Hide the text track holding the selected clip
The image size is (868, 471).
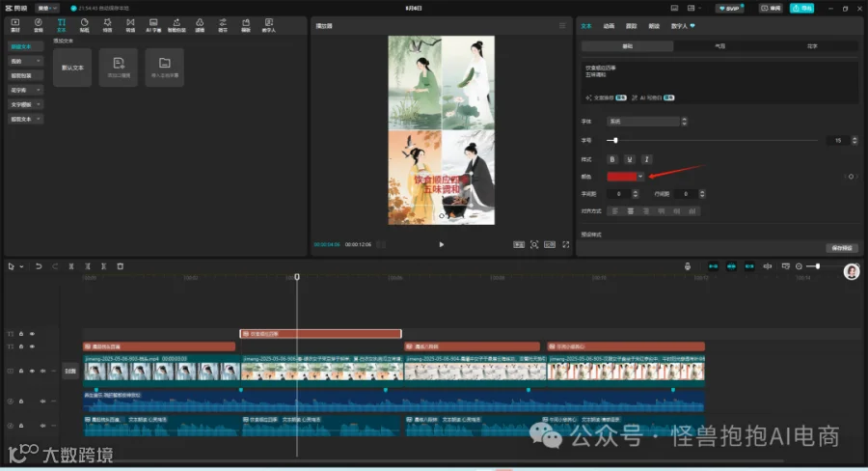pos(32,334)
